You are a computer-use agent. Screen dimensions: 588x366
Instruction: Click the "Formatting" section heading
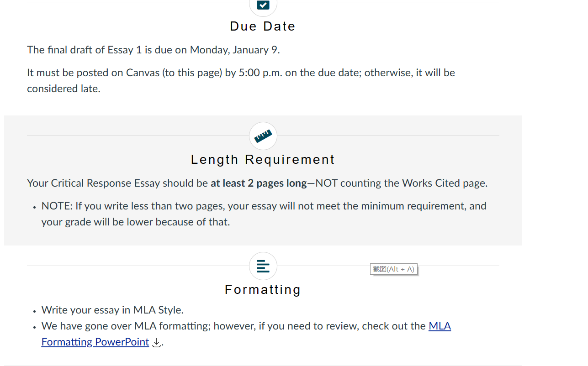[x=263, y=290]
